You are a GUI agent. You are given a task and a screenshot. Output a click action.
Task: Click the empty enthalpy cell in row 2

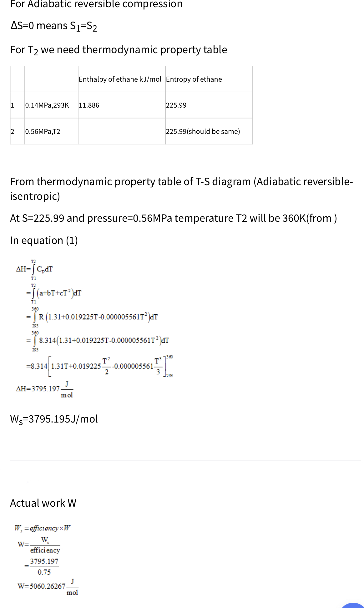click(121, 131)
